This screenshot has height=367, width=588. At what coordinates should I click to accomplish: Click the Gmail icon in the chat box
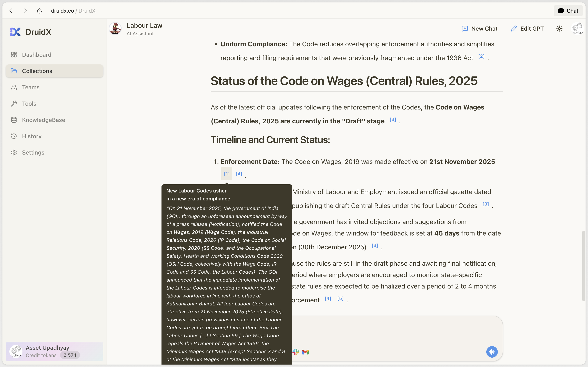pos(305,352)
